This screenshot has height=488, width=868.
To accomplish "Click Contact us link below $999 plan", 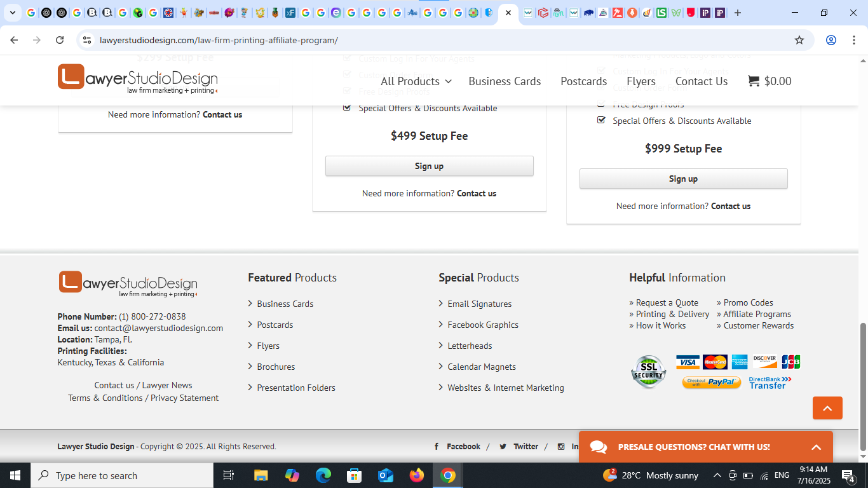I will click(731, 206).
